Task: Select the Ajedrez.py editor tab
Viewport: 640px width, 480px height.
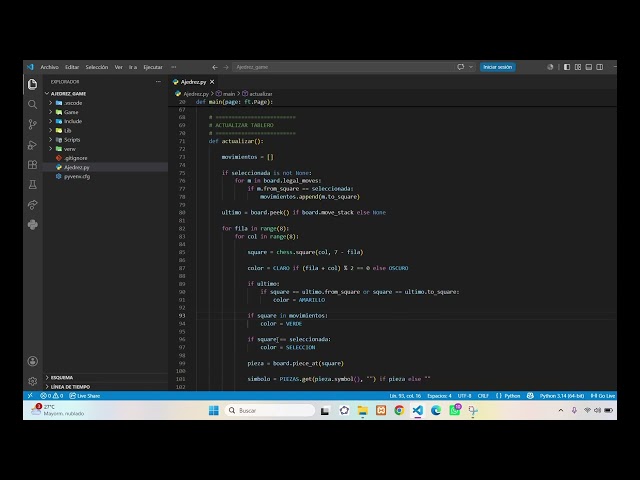Action: [193, 82]
